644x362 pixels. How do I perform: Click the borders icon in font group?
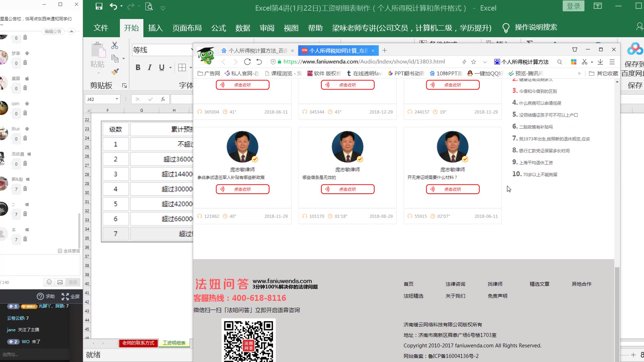click(182, 67)
